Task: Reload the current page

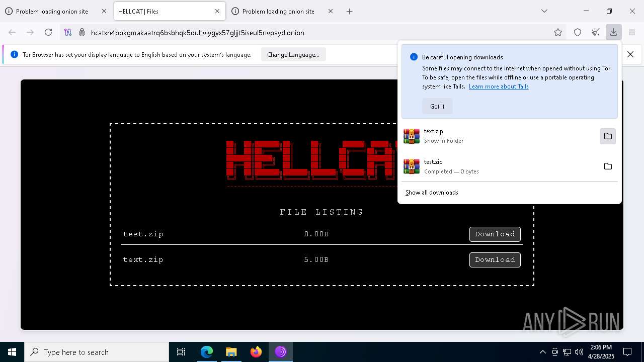Action: click(x=48, y=32)
